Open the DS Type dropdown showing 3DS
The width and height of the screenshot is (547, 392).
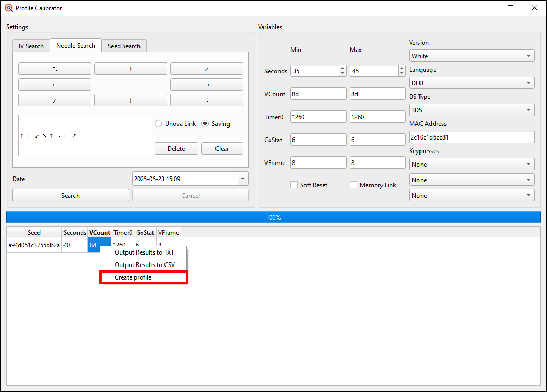pyautogui.click(x=472, y=110)
